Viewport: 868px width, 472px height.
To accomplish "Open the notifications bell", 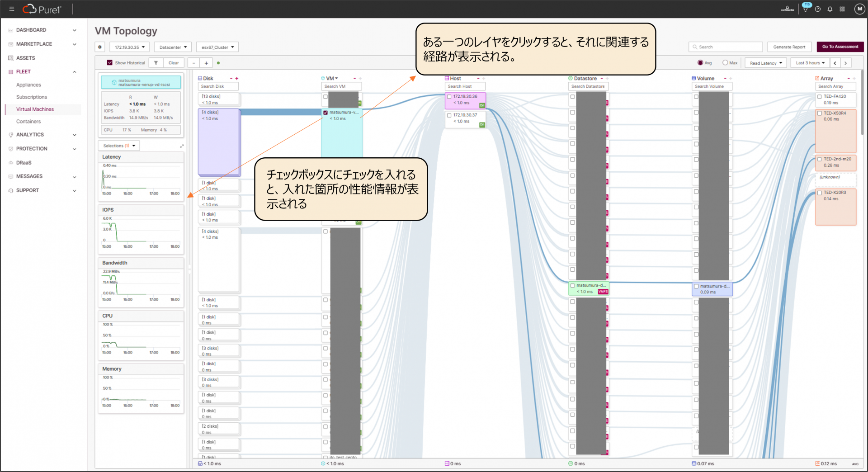I will point(830,9).
